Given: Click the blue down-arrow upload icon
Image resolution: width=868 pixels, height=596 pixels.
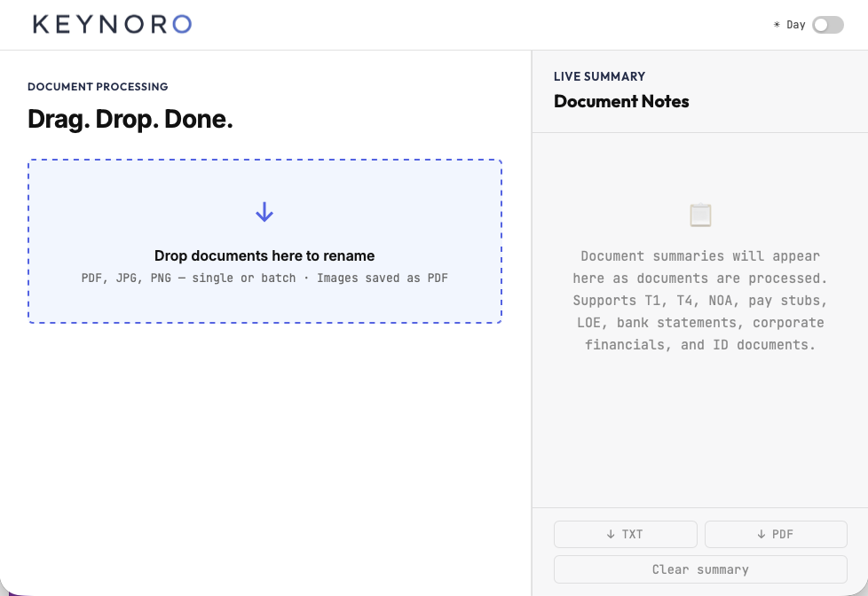Looking at the screenshot, I should point(264,212).
